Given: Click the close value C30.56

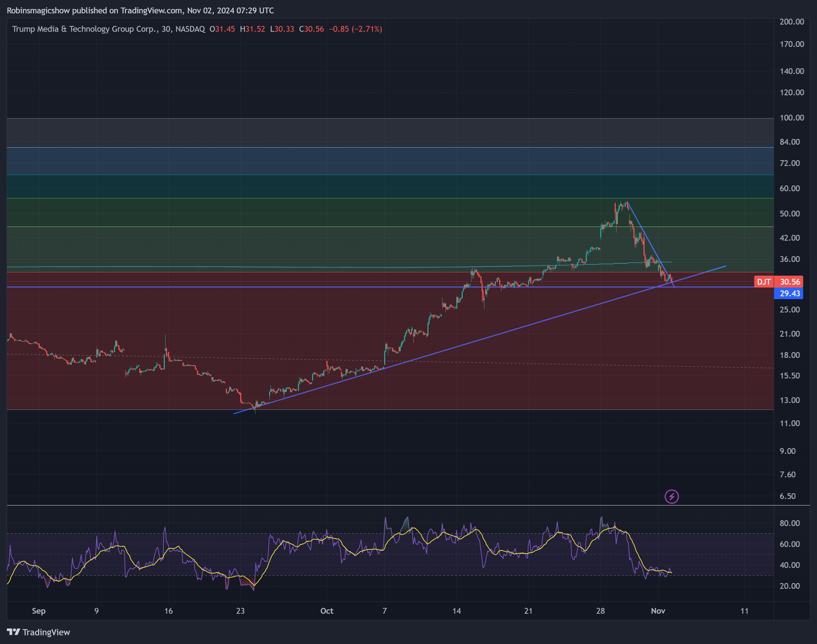Looking at the screenshot, I should pos(311,29).
